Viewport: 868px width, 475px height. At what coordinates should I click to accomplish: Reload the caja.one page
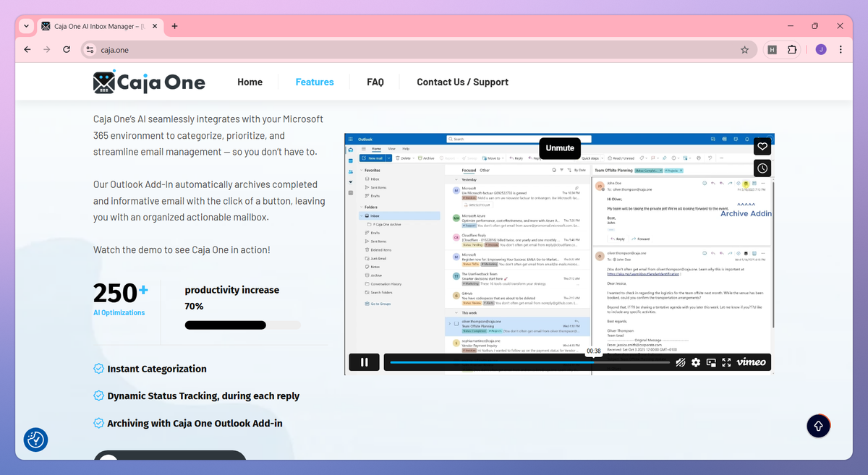pyautogui.click(x=67, y=50)
